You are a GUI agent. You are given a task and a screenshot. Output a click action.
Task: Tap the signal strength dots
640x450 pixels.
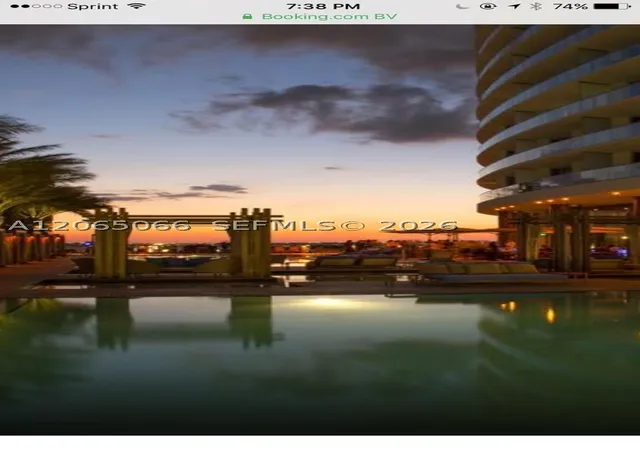point(36,7)
